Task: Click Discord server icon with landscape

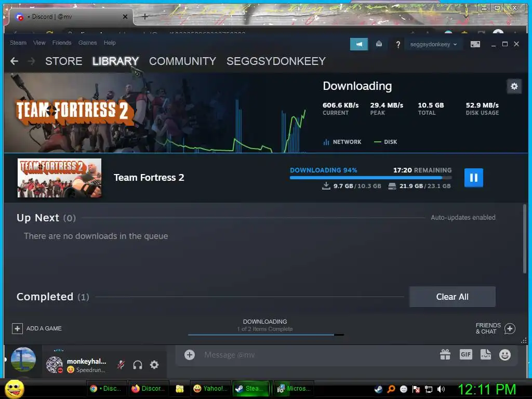Action: (x=23, y=360)
